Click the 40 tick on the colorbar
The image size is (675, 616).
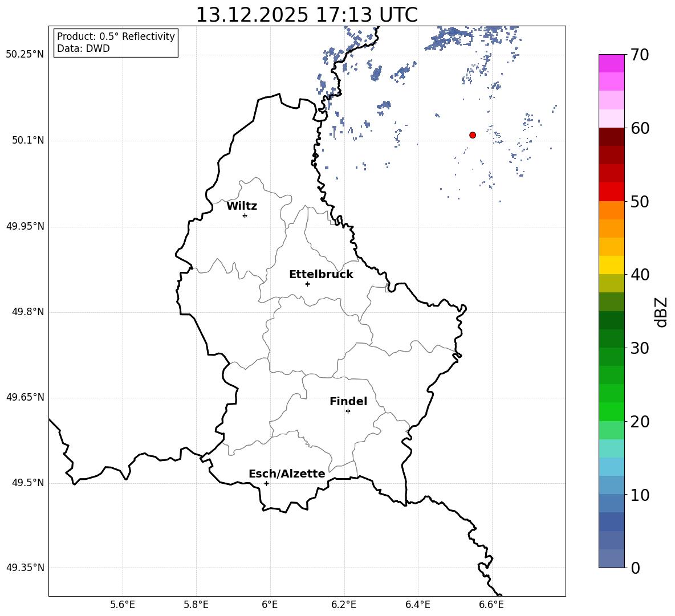640,275
